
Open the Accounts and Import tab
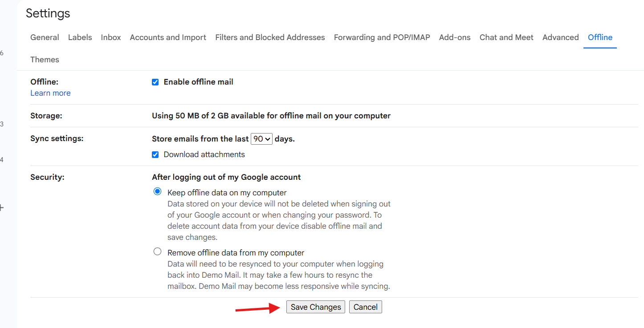click(168, 37)
